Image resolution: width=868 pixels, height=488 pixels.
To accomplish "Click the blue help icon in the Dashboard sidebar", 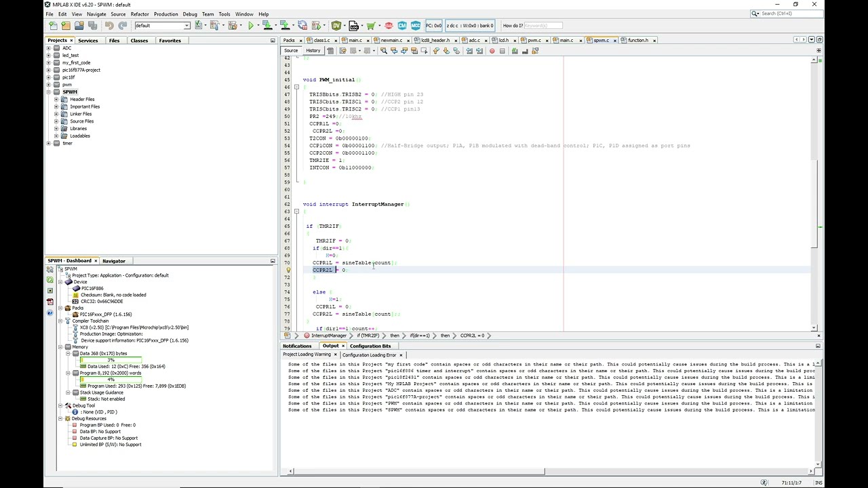I will tap(50, 313).
